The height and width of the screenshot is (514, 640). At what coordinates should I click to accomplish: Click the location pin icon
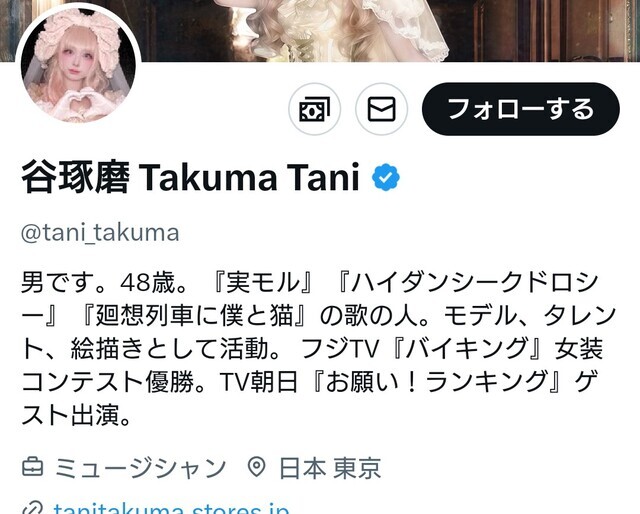click(257, 467)
